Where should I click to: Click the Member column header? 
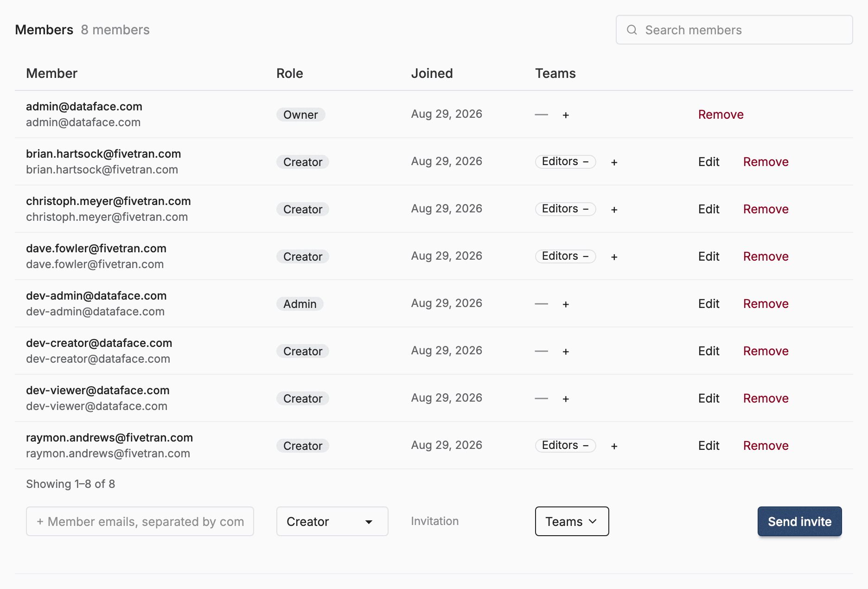51,73
